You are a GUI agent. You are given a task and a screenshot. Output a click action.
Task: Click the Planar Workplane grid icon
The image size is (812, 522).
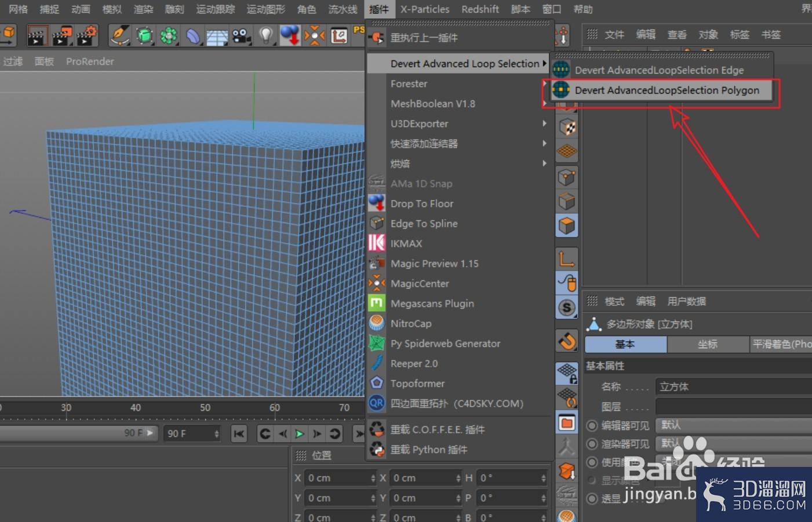567,398
